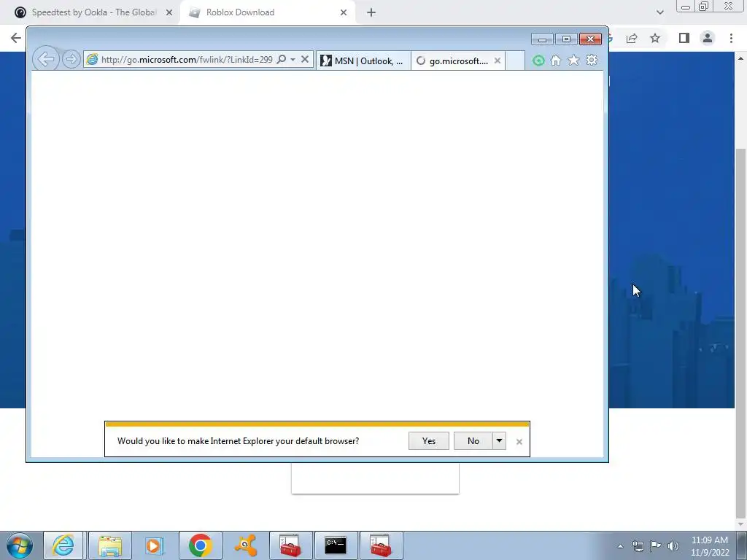
Task: Close the Speedtest Chrome tab
Action: 169,12
